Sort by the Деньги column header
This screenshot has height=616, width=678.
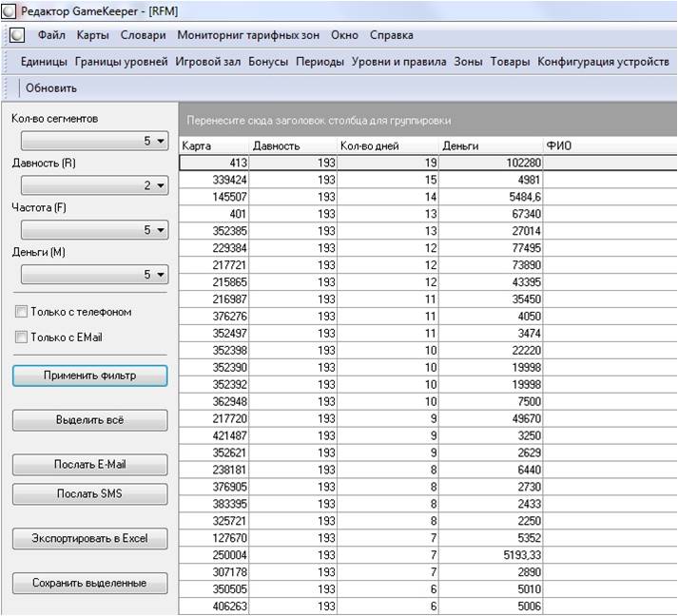coord(491,146)
